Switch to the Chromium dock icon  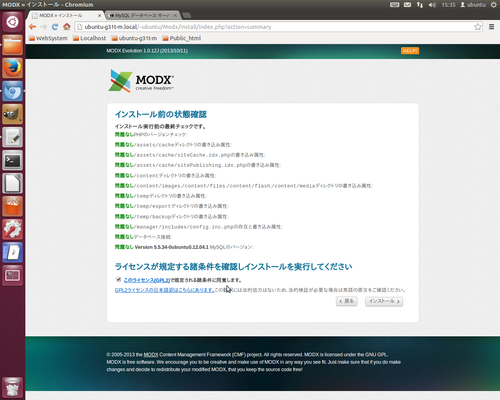(x=13, y=91)
